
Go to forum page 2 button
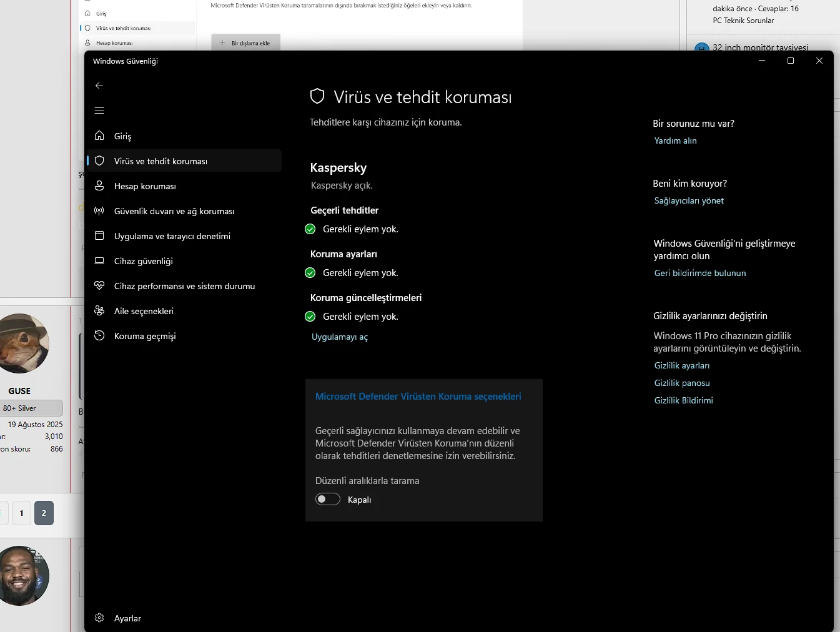tap(44, 513)
